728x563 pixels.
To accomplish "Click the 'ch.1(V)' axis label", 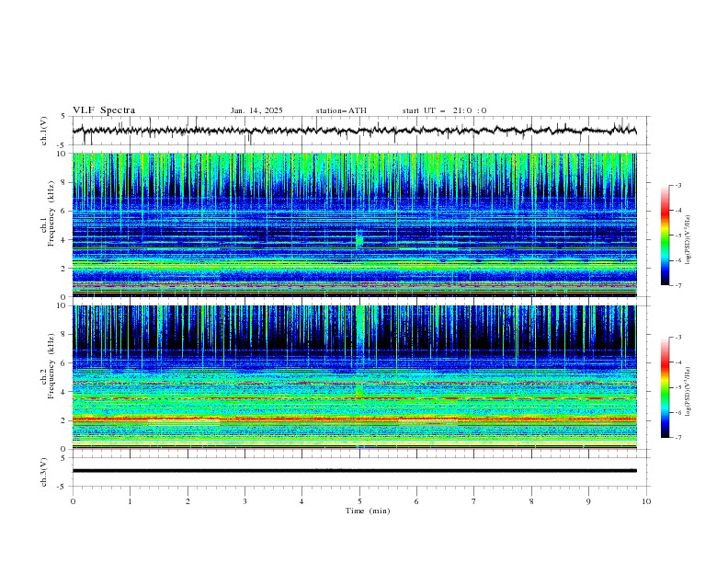I will point(44,131).
